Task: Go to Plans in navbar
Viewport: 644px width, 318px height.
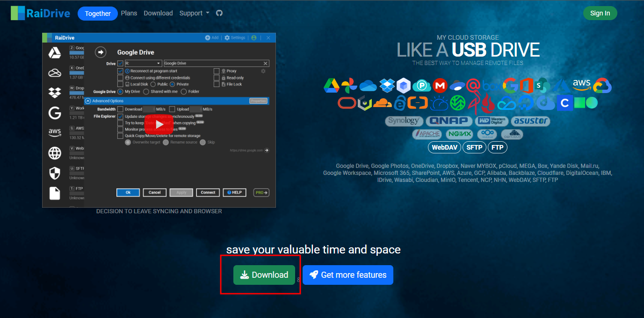Action: (x=129, y=13)
